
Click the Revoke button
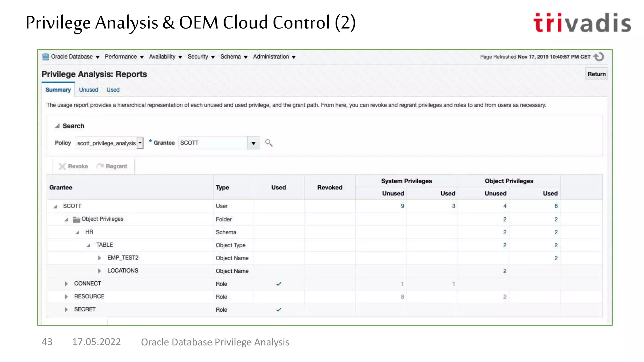pos(73,166)
